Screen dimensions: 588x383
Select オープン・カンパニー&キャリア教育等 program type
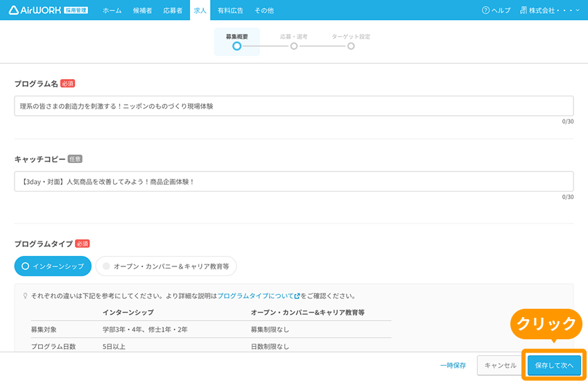(166, 266)
